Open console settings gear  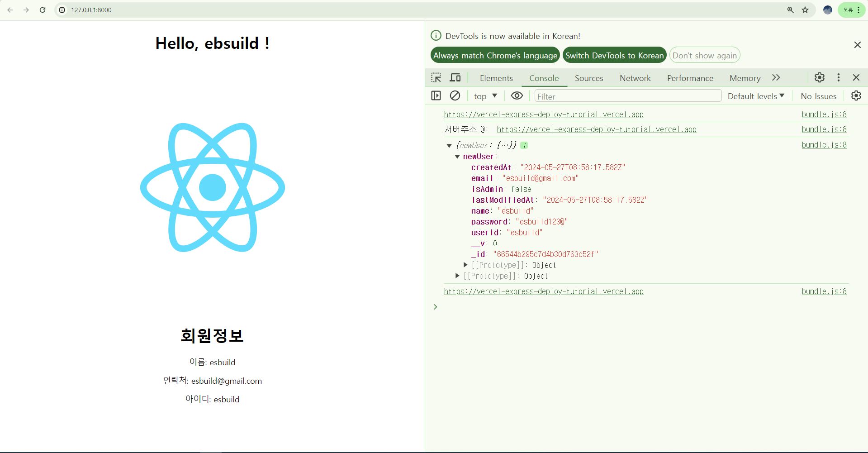coord(856,96)
